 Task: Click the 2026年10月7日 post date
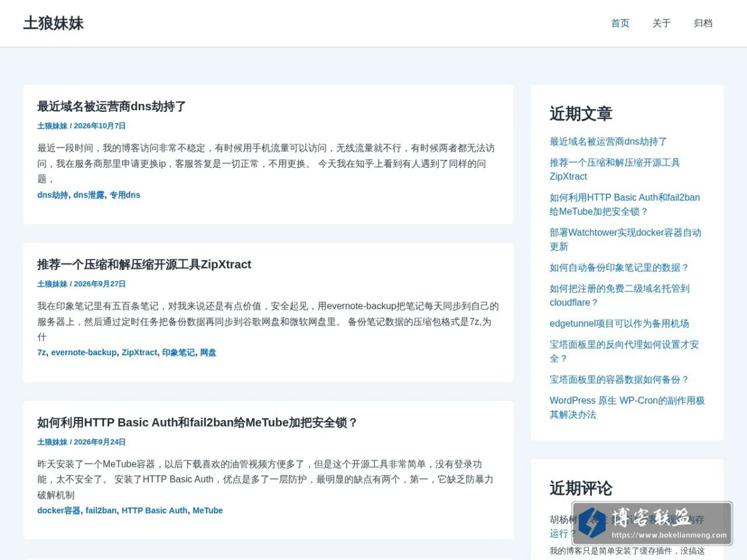tap(100, 126)
